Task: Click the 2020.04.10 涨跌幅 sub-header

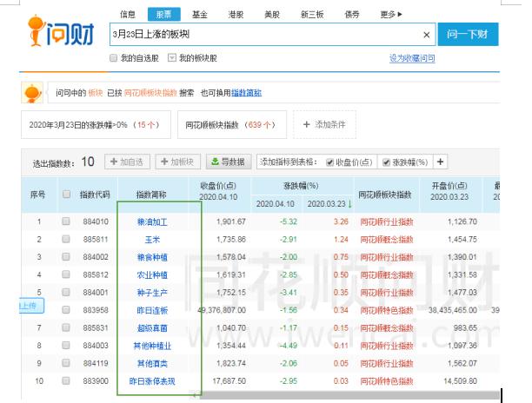Action: tap(276, 204)
